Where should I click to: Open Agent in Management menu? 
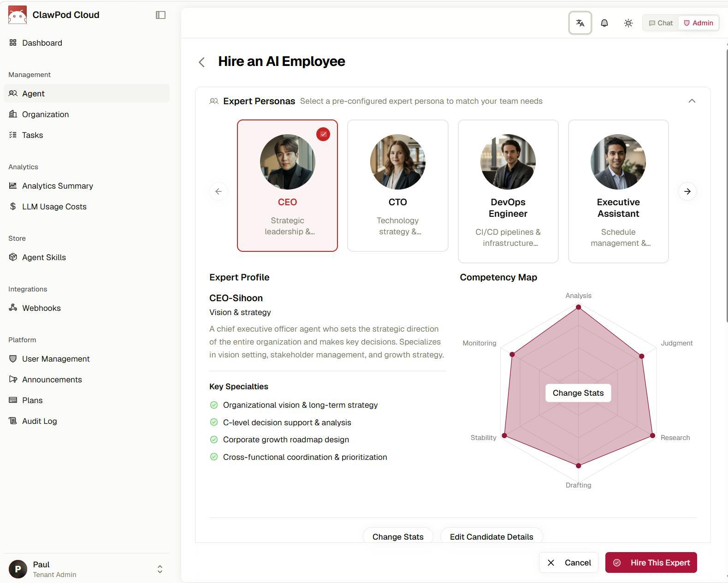[x=87, y=94]
